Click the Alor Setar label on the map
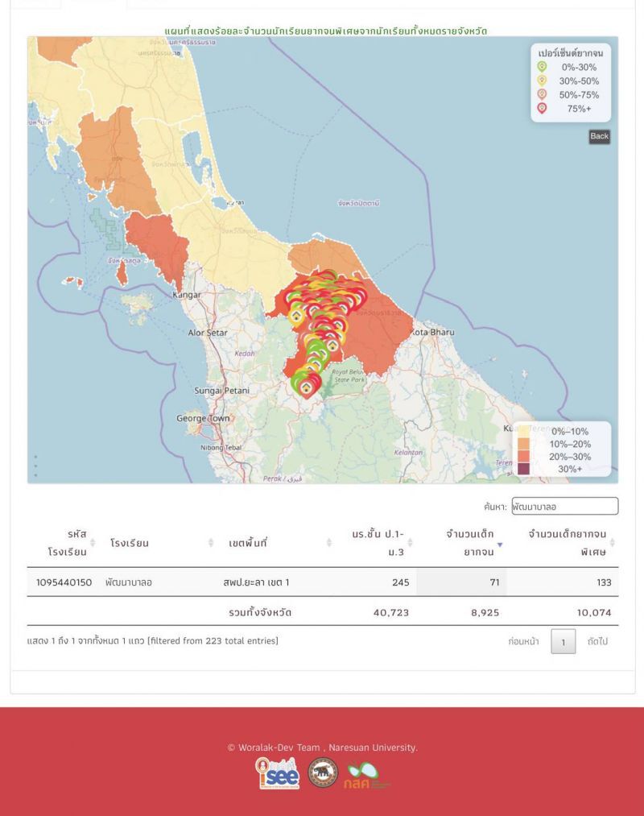This screenshot has width=644, height=816. pos(208,333)
